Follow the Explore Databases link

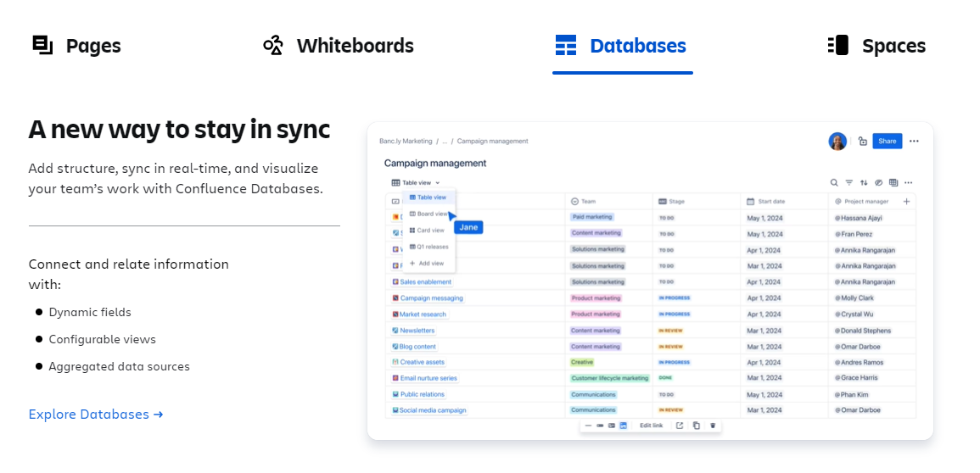(96, 415)
